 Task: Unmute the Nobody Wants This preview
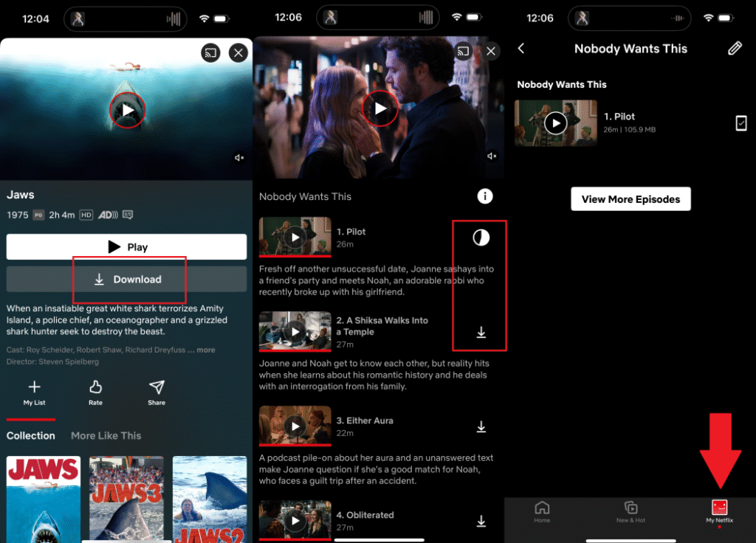(492, 156)
